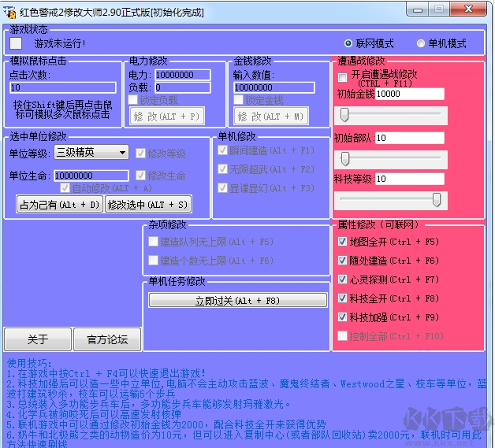Toggle 自动修改 (ALT + A) checkbox
This screenshot has width=495, height=448.
(65, 188)
